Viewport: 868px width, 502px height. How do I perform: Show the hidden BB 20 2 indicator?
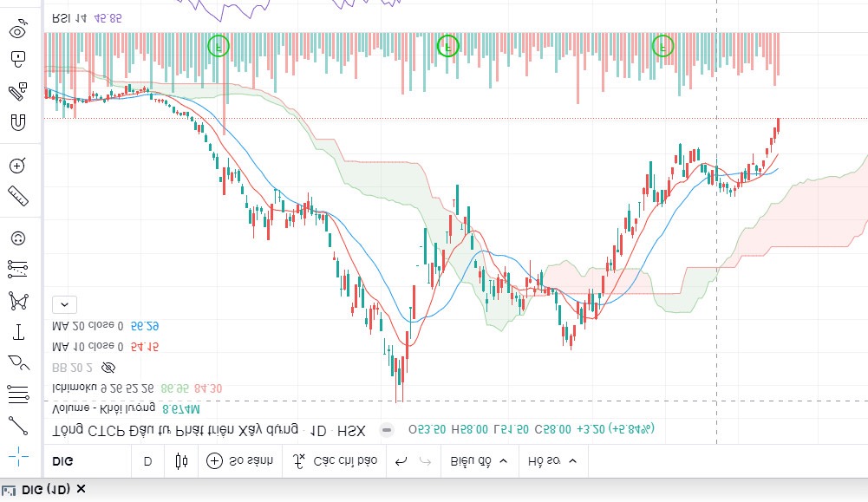click(x=108, y=367)
